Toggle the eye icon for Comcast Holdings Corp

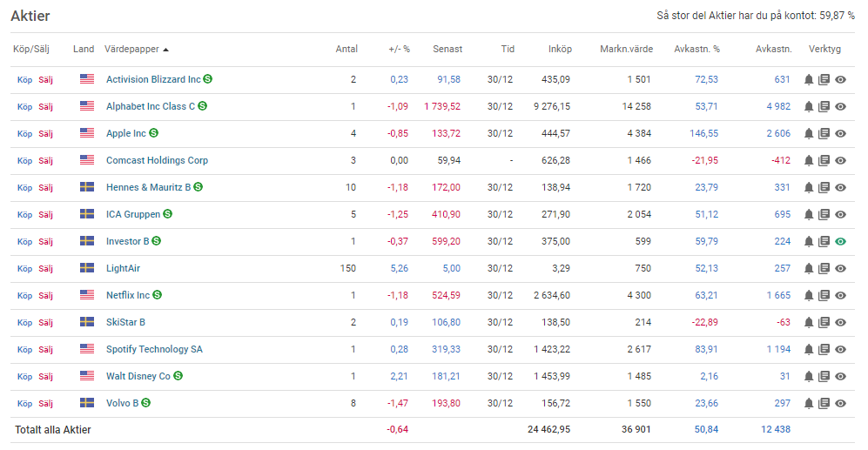(840, 160)
